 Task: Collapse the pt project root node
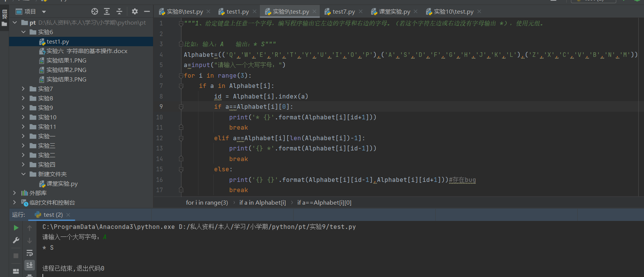pos(15,23)
